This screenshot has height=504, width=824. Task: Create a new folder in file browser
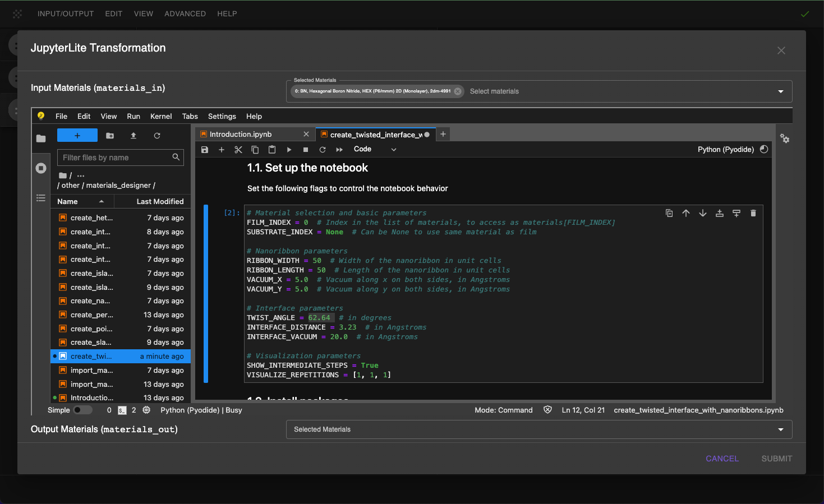click(110, 136)
